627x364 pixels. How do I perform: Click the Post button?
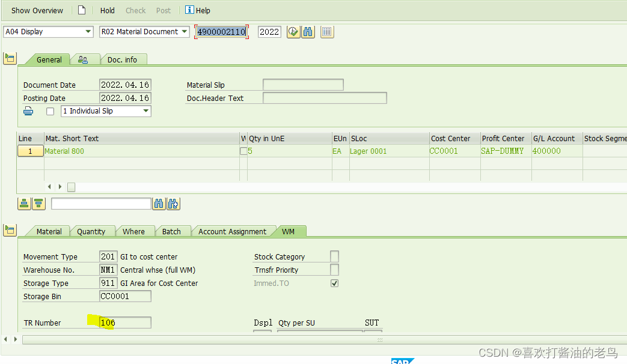163,10
